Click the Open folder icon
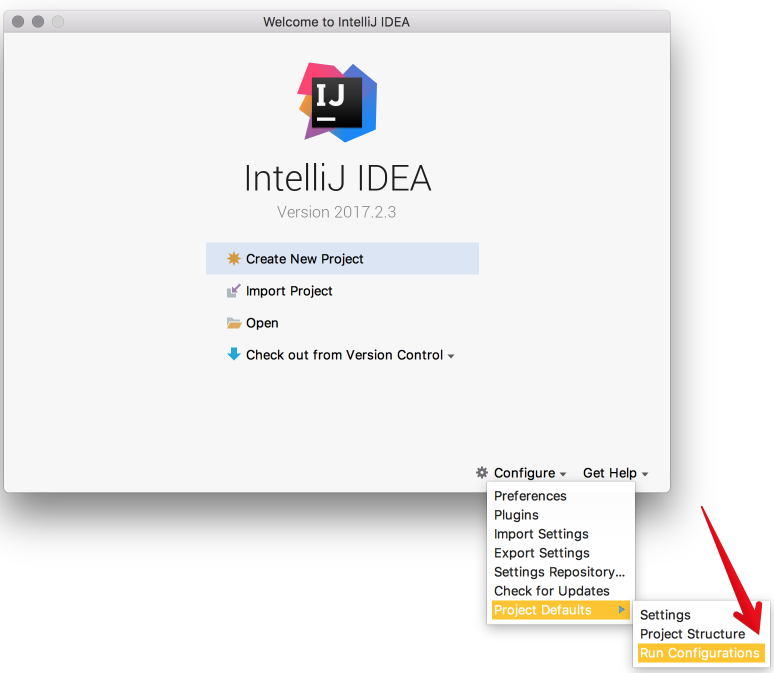774x673 pixels. 233,323
